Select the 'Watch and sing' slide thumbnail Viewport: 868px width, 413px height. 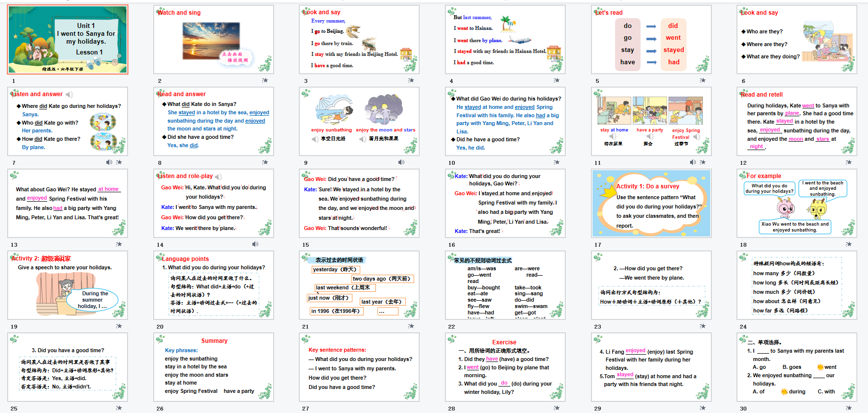click(x=214, y=40)
